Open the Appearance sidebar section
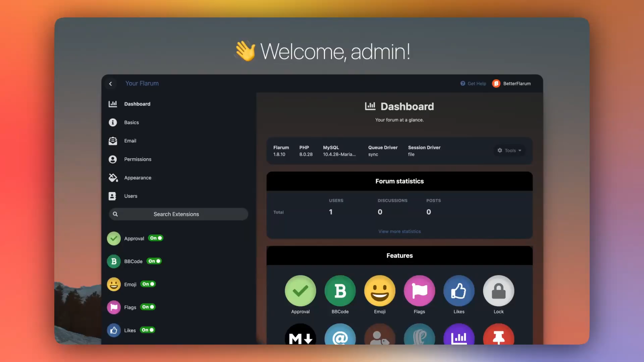Image resolution: width=644 pixels, height=362 pixels. 138,178
